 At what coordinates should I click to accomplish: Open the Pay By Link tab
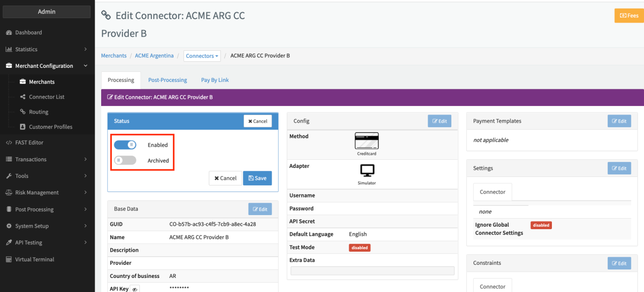215,80
